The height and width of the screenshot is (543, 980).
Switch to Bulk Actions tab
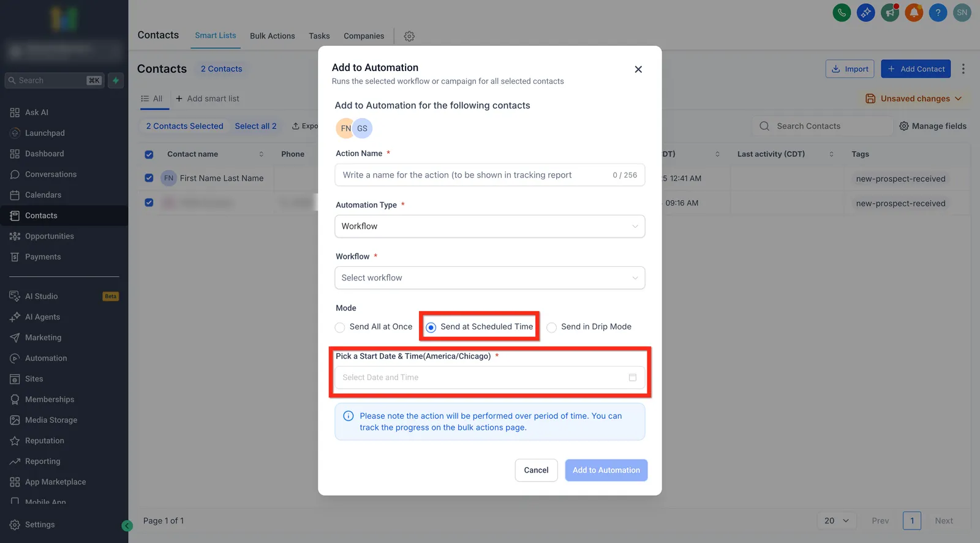coord(273,36)
